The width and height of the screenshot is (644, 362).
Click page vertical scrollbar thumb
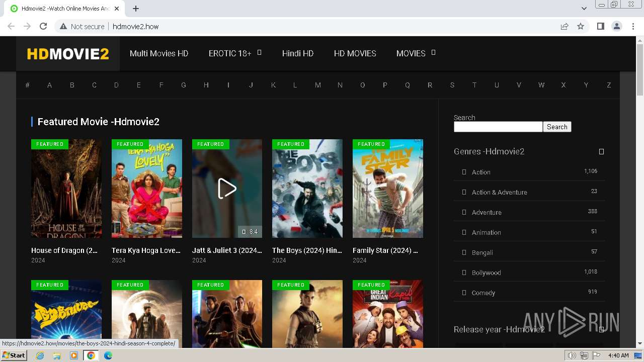pos(640,69)
